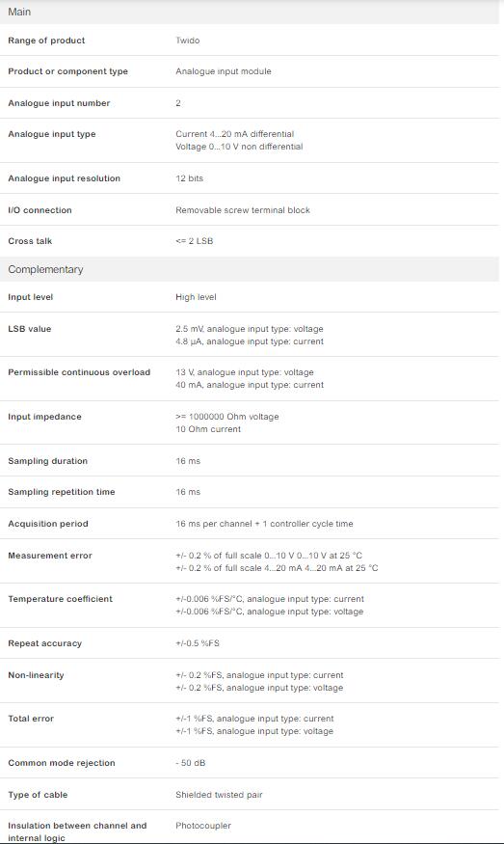Select the Sampling duration 16 ms value

pyautogui.click(x=188, y=461)
